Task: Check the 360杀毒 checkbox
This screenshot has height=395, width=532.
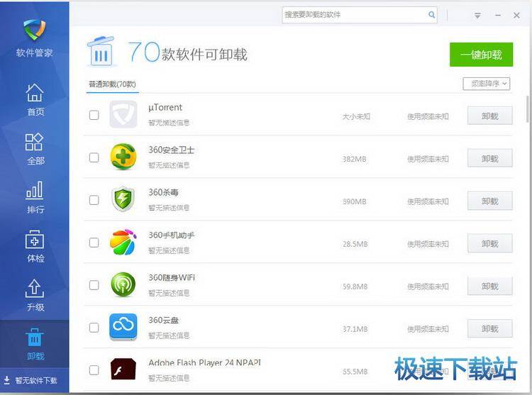Action: (94, 200)
